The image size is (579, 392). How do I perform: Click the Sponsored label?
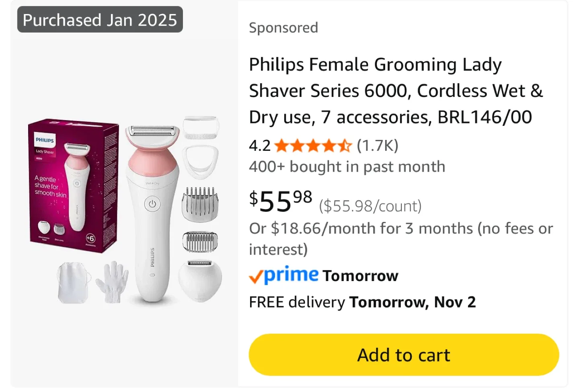pyautogui.click(x=283, y=27)
